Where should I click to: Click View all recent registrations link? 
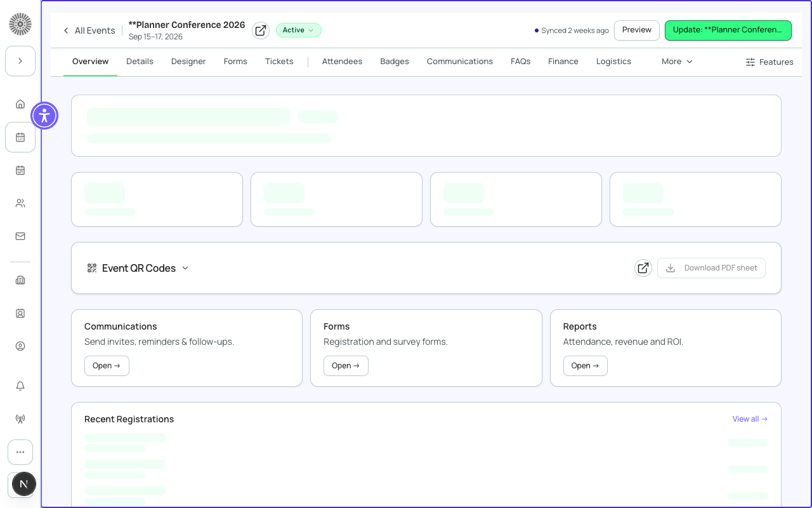coord(750,419)
